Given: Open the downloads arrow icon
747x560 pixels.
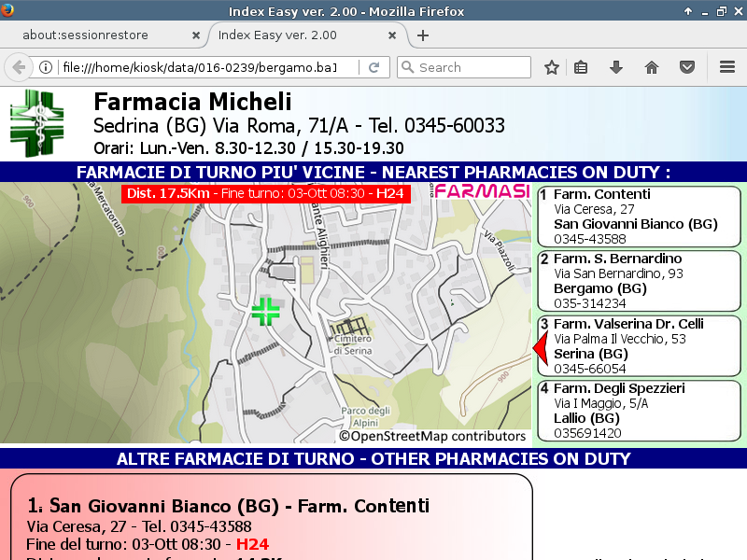Looking at the screenshot, I should 616,67.
